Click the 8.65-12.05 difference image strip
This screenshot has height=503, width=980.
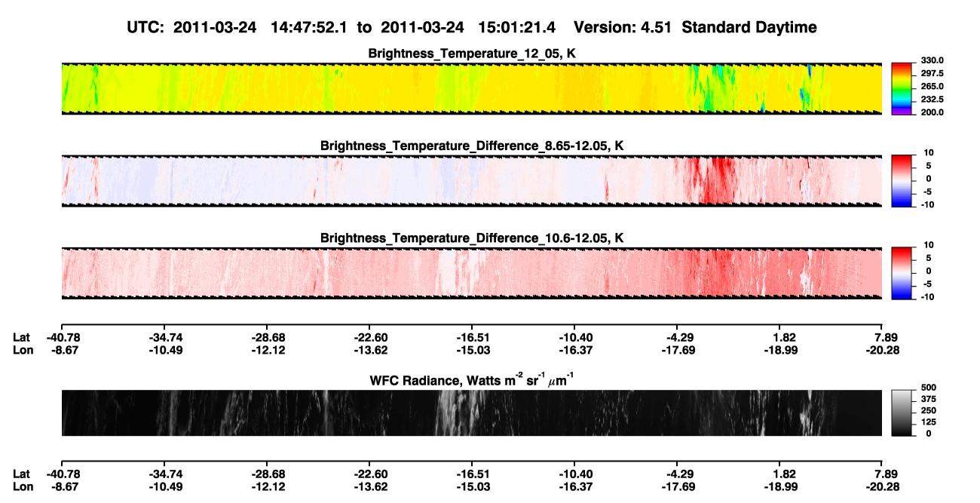(472, 181)
